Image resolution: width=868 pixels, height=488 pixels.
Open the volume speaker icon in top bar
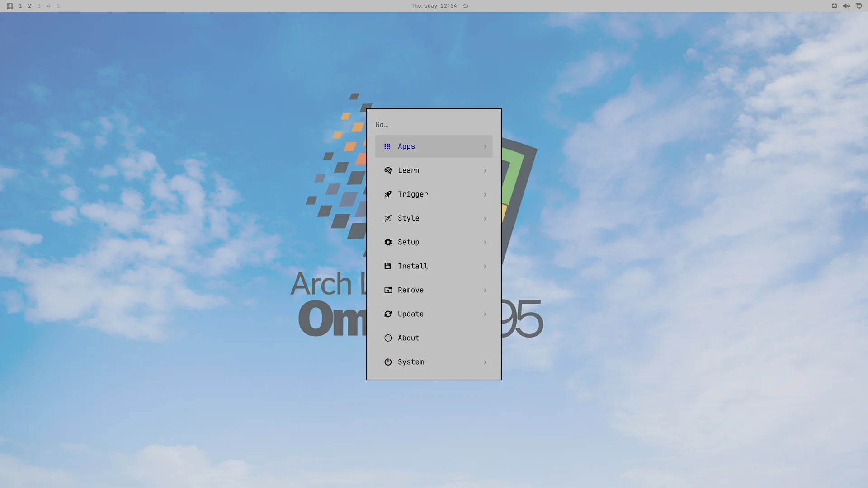click(846, 6)
